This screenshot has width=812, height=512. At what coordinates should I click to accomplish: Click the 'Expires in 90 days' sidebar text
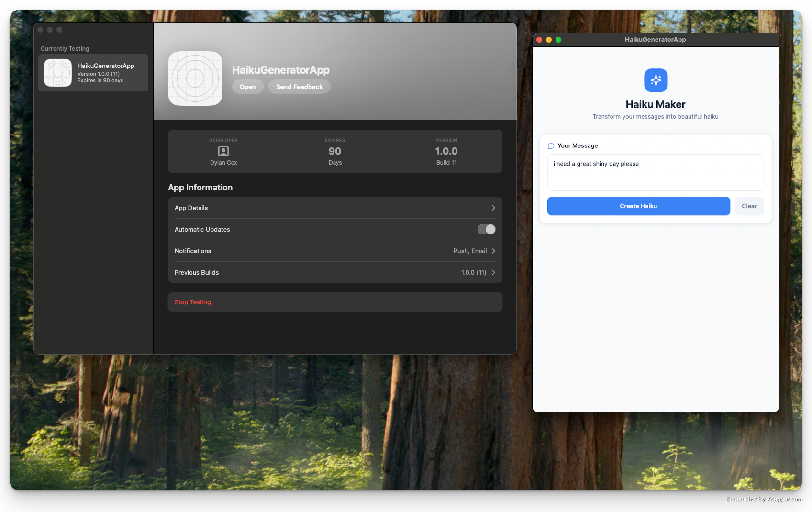point(100,81)
